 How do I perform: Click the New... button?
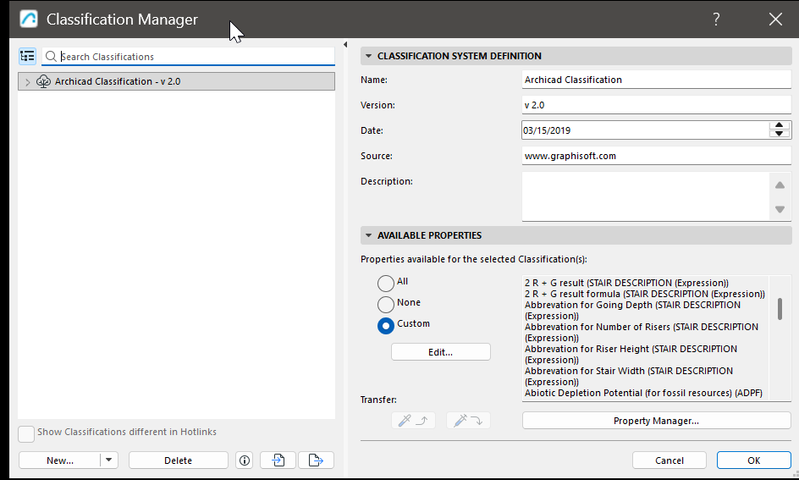pos(60,460)
